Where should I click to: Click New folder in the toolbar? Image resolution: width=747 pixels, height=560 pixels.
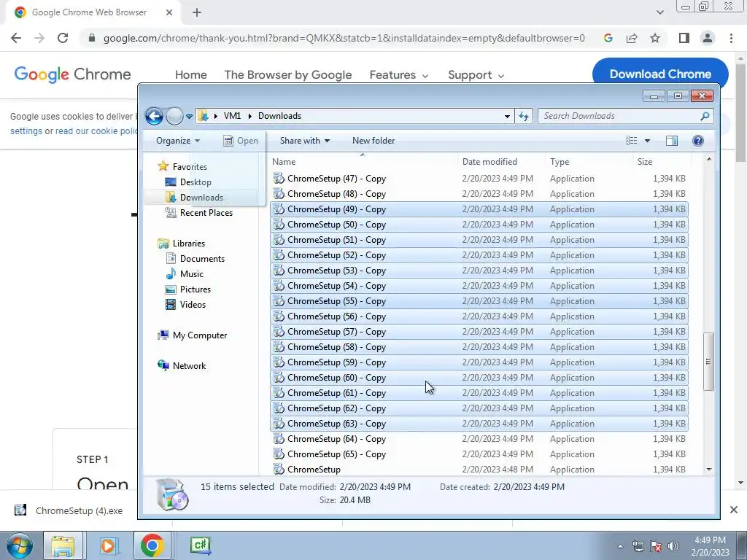pos(373,141)
